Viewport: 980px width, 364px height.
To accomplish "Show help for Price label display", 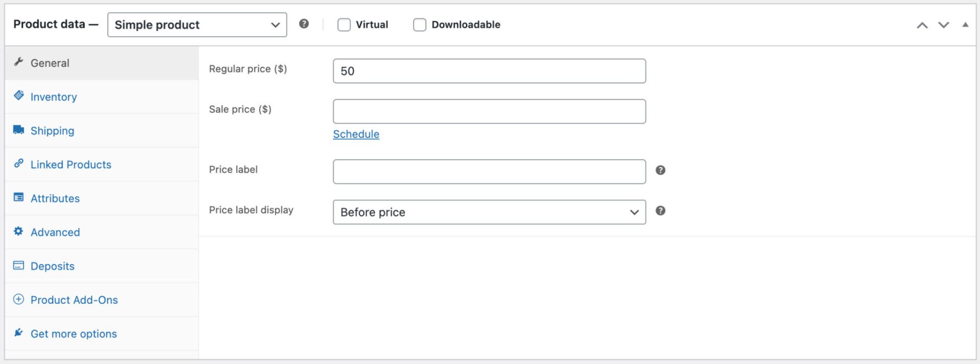I will tap(660, 211).
